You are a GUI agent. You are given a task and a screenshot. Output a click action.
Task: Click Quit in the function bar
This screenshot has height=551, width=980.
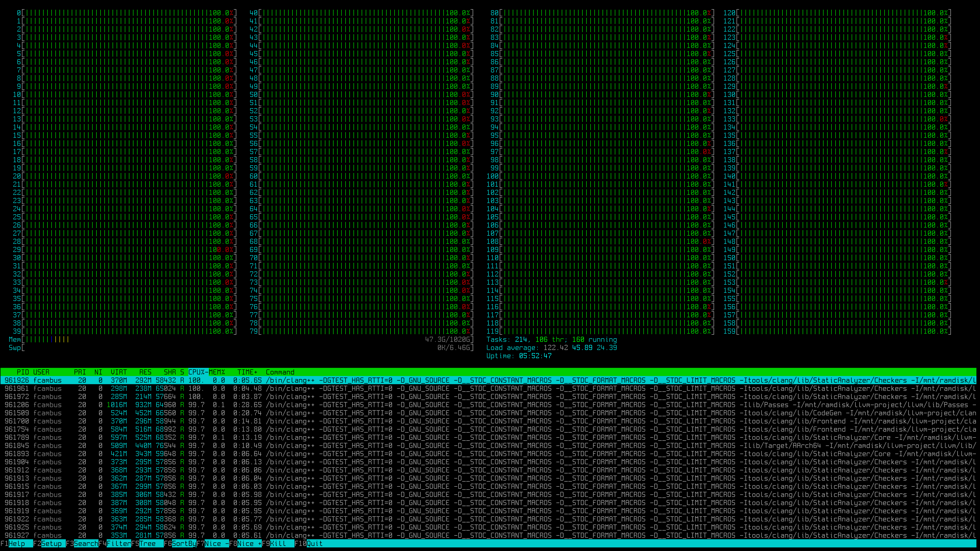315,543
